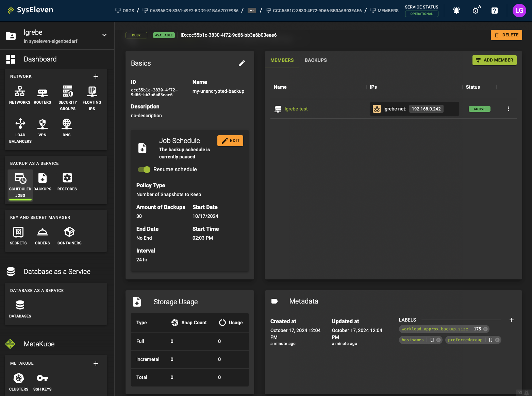Click the DUS2 region tag
This screenshot has width=532, height=396.
point(136,35)
